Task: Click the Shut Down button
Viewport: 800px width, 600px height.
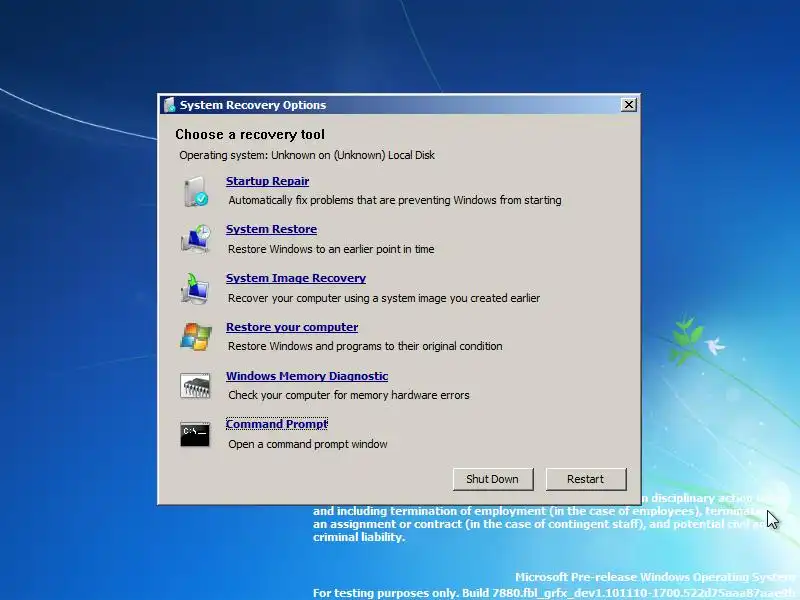Action: (x=493, y=479)
